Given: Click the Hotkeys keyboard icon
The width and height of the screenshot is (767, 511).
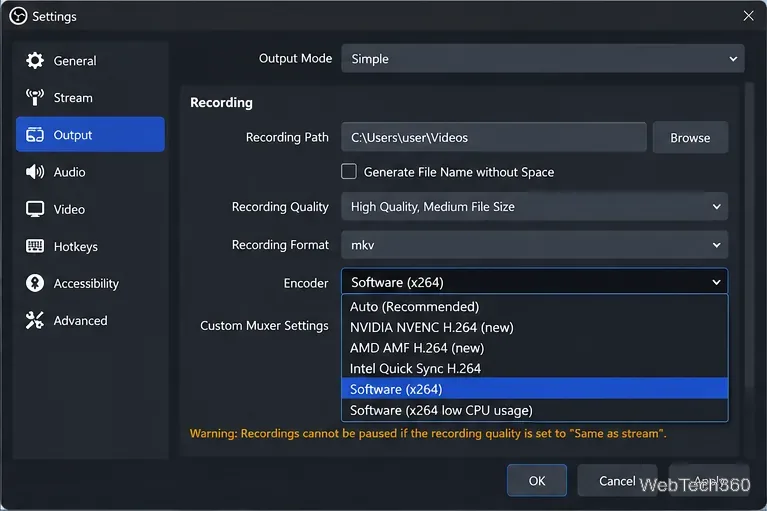Looking at the screenshot, I should tap(35, 246).
